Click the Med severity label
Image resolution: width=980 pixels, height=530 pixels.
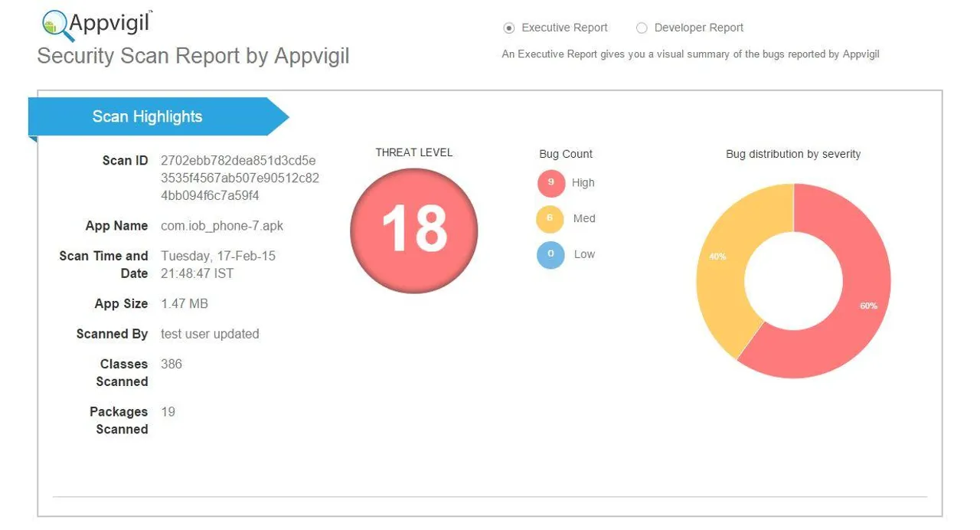coord(584,218)
